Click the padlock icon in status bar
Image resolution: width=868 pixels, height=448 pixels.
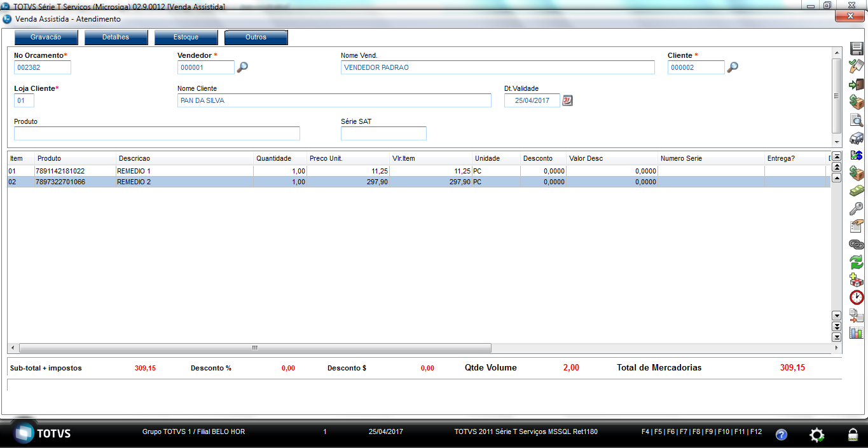tap(853, 435)
